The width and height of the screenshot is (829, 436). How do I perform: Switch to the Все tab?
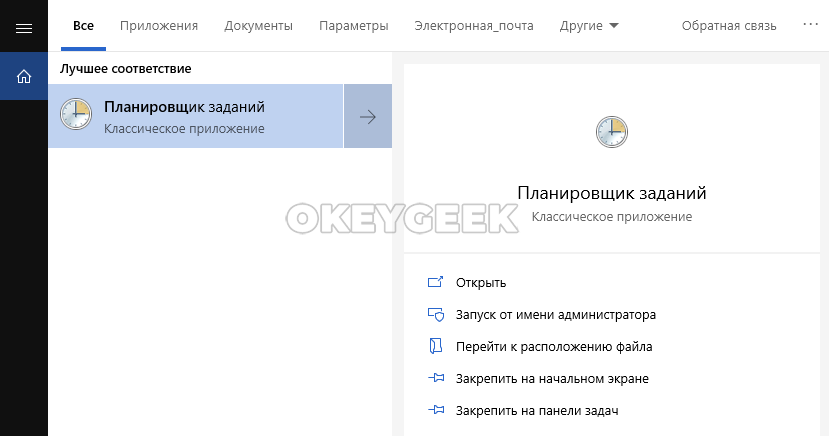(83, 26)
